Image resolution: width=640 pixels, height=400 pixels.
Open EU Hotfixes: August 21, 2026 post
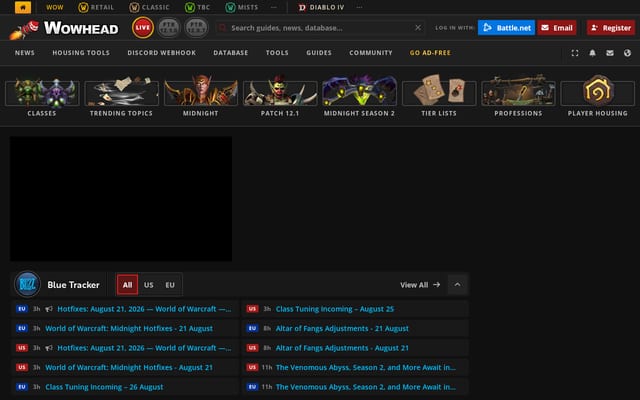[x=144, y=309]
